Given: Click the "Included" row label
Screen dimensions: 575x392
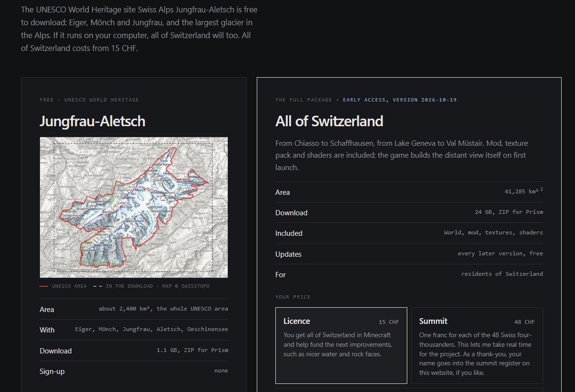Looking at the screenshot, I should click(289, 233).
